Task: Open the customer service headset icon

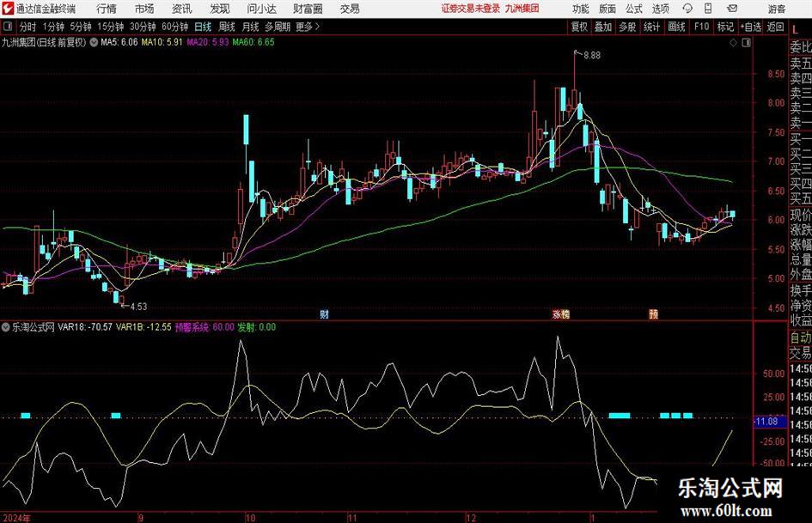Action: [687, 9]
